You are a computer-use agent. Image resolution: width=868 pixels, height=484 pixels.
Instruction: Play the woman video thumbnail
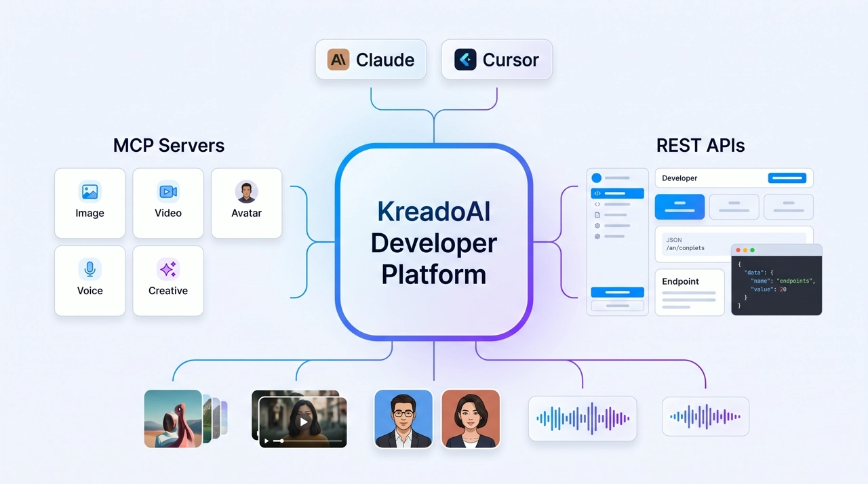[303, 422]
